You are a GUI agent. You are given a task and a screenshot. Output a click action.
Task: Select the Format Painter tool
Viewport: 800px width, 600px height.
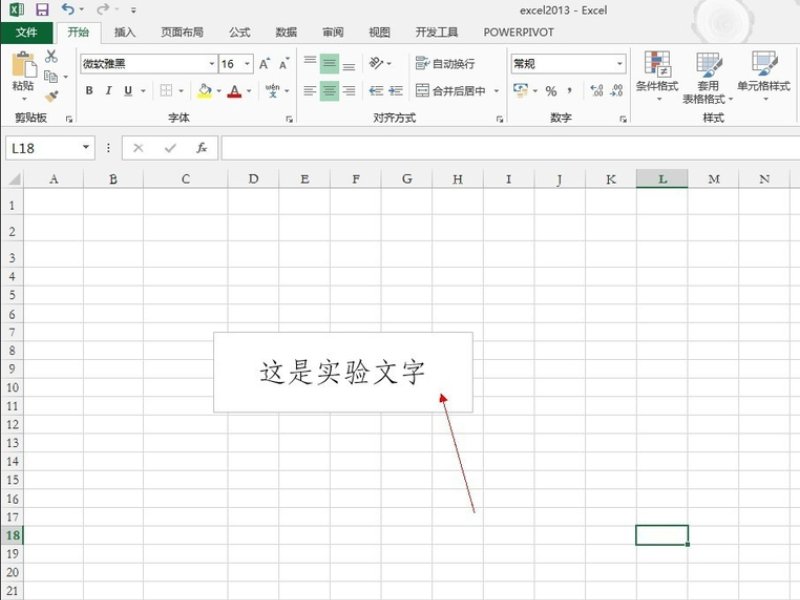(51, 97)
